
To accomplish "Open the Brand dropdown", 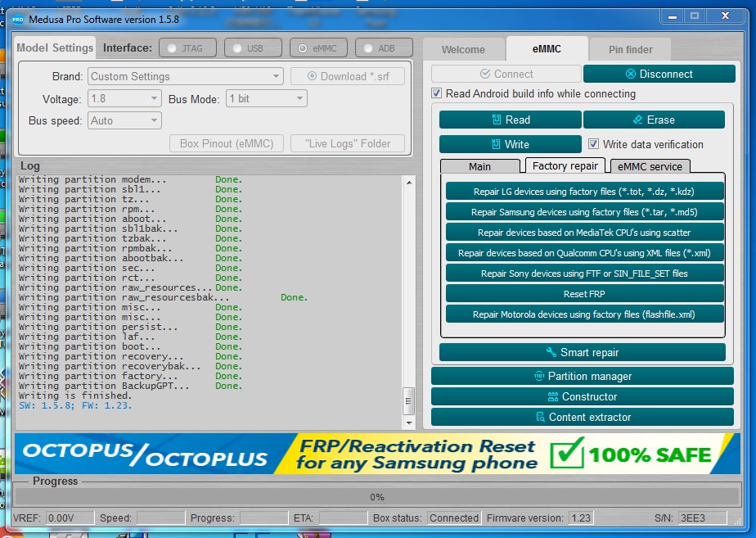I will [x=185, y=76].
